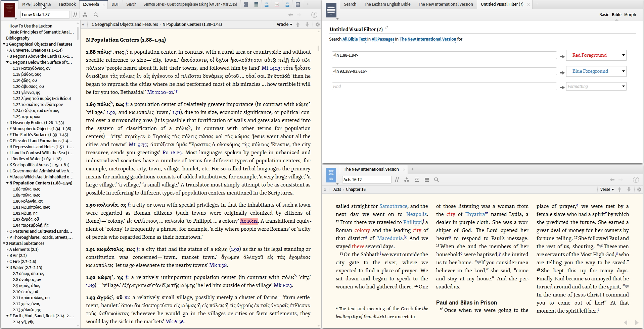644x329 pixels.
Task: Open Blue Foreground formatting dropdown
Action: [x=596, y=71]
